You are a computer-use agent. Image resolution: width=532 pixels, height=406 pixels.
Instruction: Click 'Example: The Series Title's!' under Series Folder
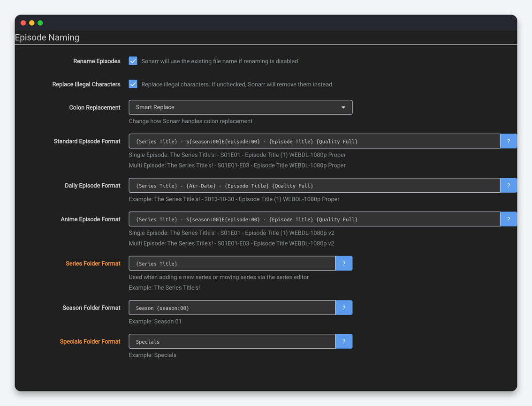tap(164, 288)
